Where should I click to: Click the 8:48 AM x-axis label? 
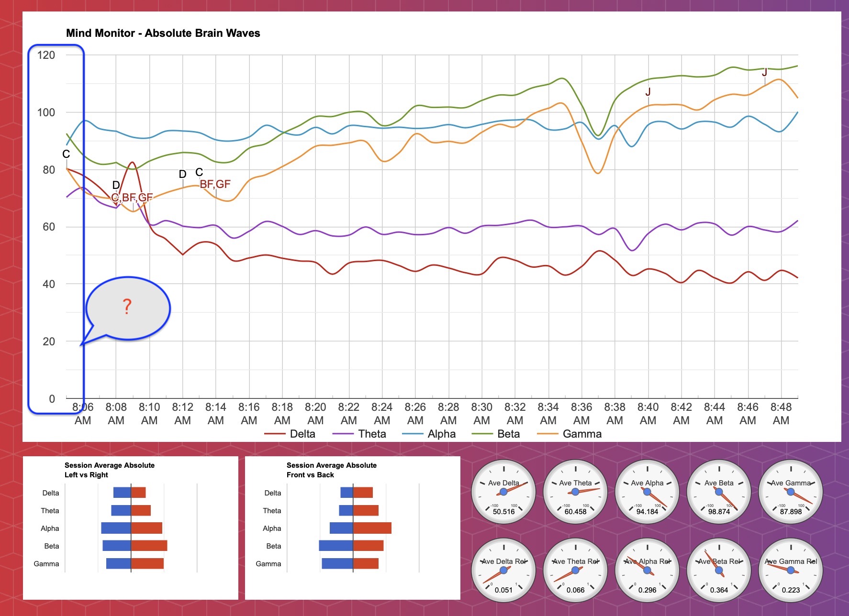point(781,414)
